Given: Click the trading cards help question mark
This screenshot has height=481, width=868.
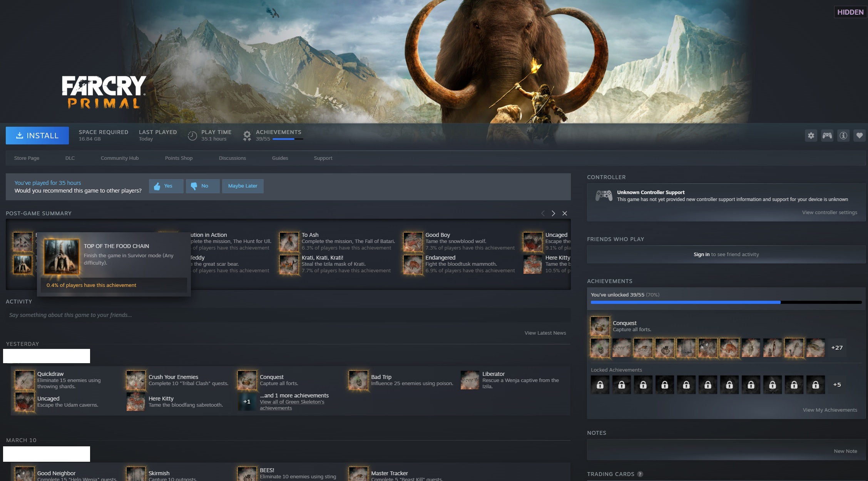Looking at the screenshot, I should point(640,474).
